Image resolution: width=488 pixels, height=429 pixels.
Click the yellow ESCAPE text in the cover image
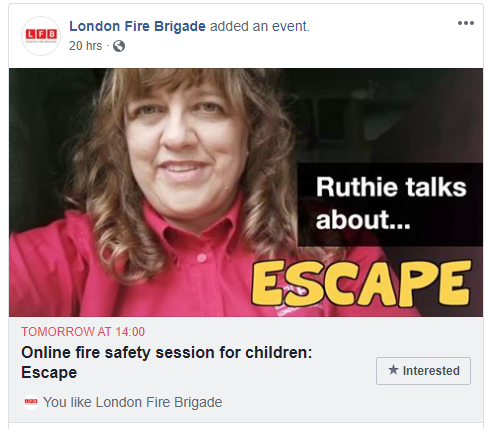pyautogui.click(x=361, y=283)
